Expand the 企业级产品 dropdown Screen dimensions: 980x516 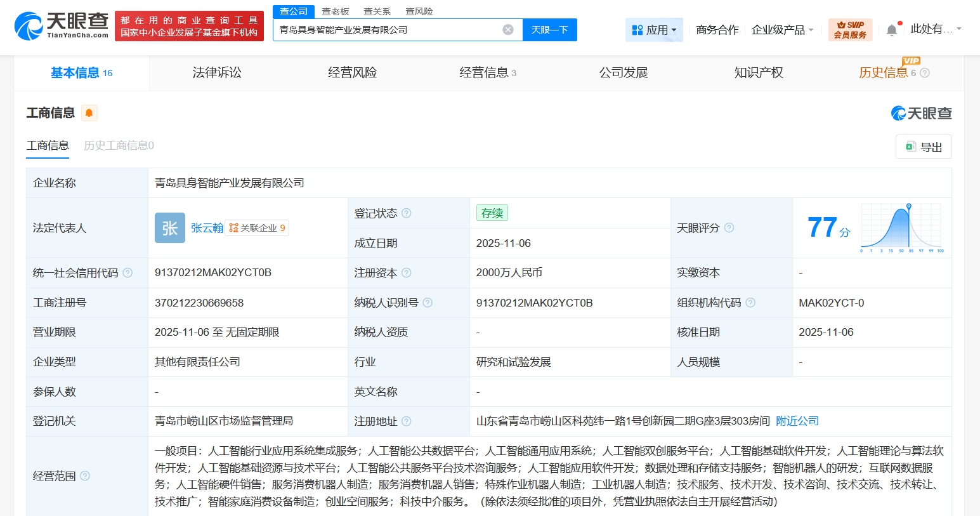[x=782, y=29]
